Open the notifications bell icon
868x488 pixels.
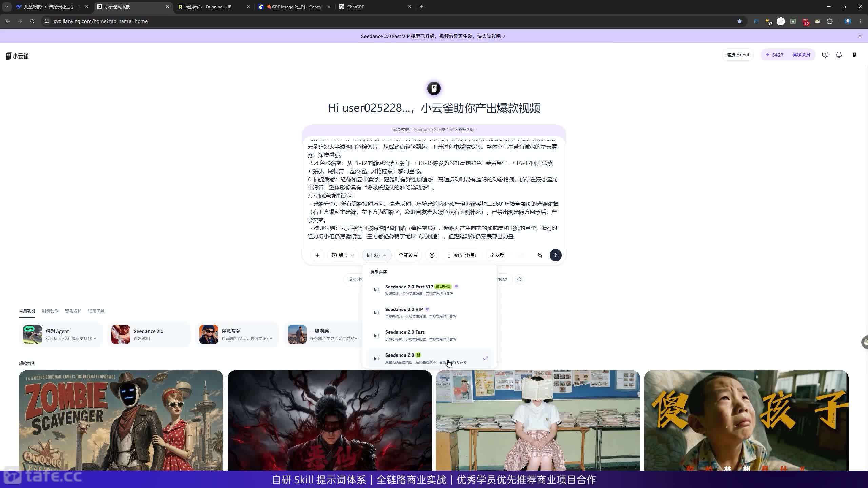pos(839,55)
